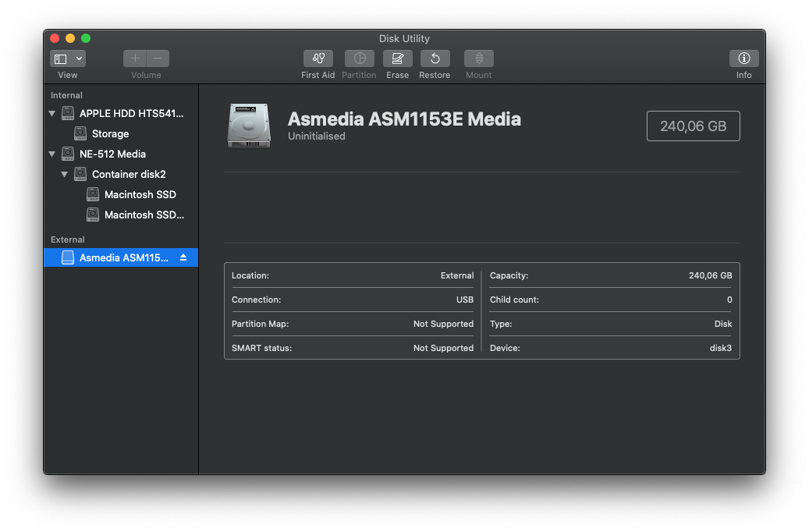This screenshot has height=532, width=809.
Task: Open View dropdown chevron
Action: tap(79, 59)
